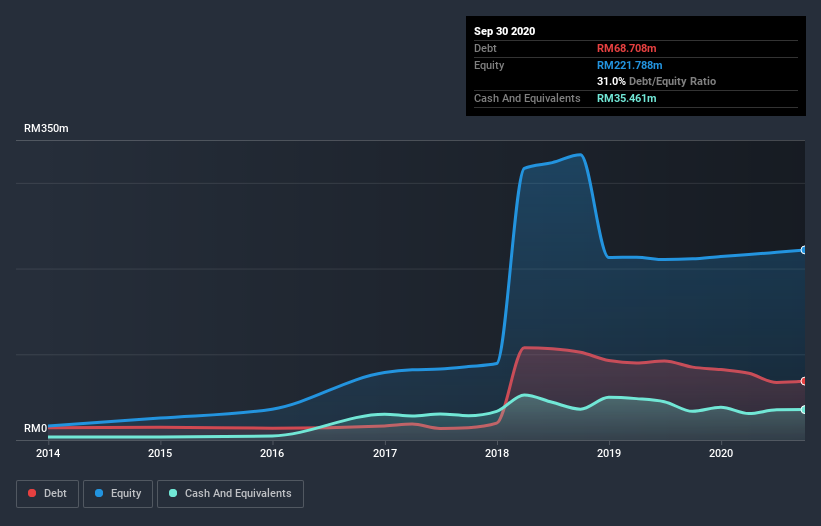Screen dimensions: 821x526
Task: Click the blue Equity legend dot
Action: (x=99, y=493)
